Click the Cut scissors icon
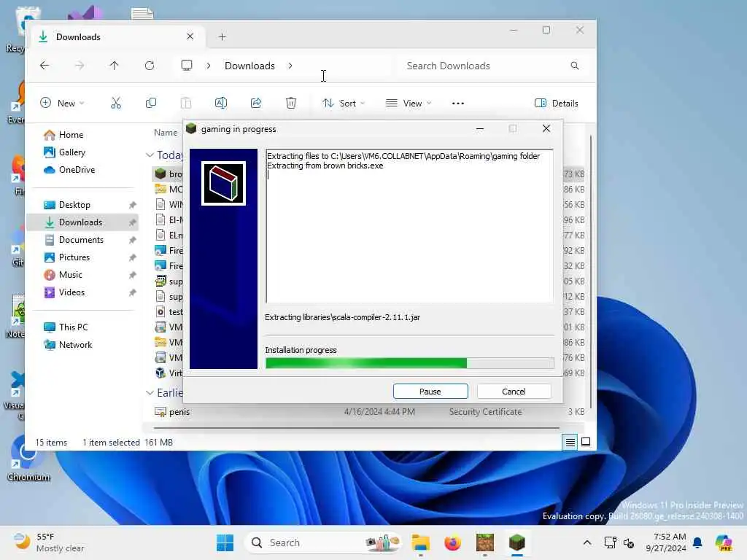747x560 pixels. click(x=116, y=104)
